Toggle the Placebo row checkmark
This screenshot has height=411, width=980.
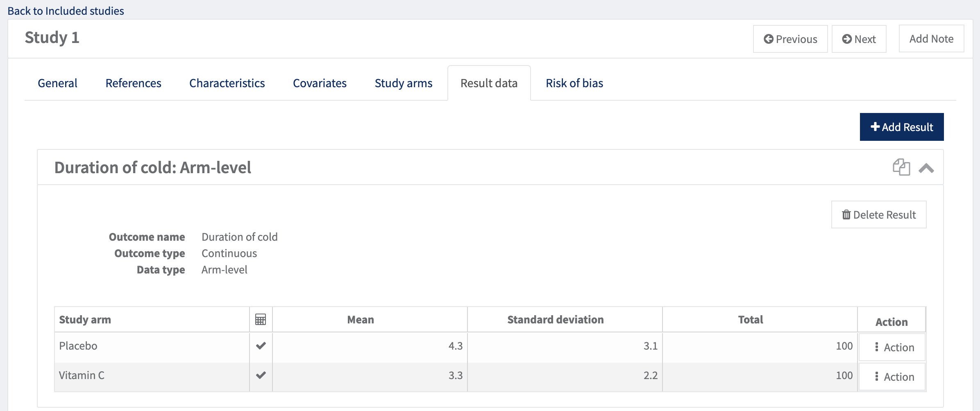261,346
